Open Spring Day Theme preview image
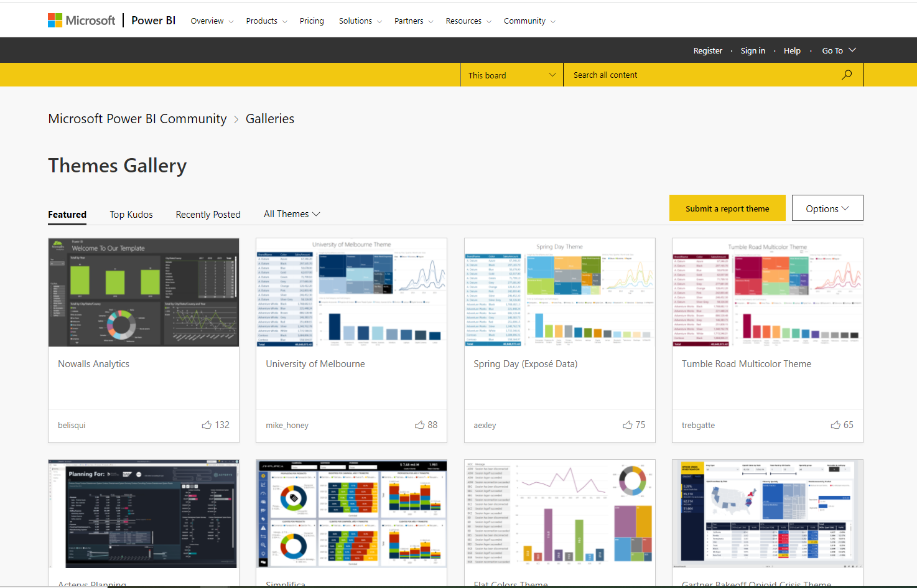This screenshot has height=588, width=917. (x=560, y=292)
